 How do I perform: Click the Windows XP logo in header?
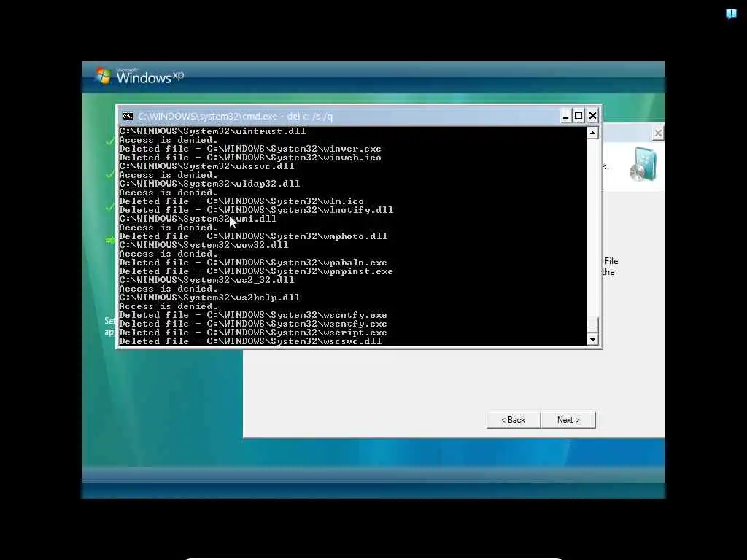(x=139, y=76)
